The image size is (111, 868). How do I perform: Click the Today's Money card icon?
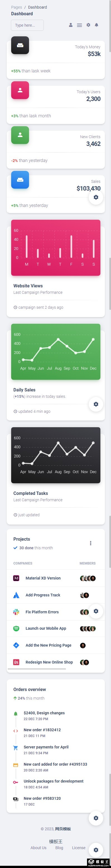coord(20,45)
